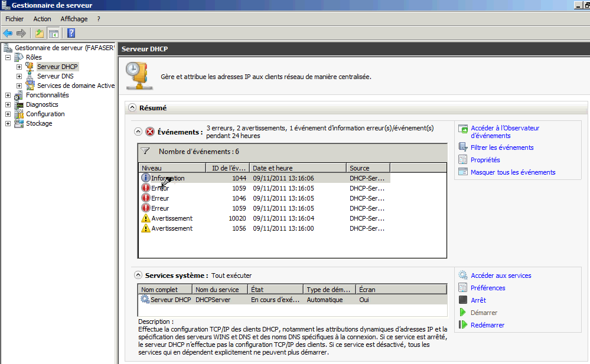Sort events by Niveau column header
Screen dimensions: 590x364
point(172,168)
